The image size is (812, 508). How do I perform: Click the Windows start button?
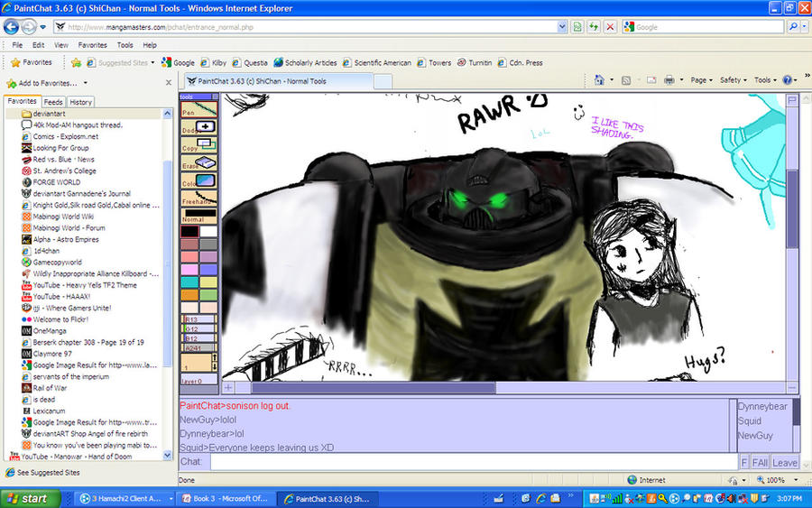click(x=30, y=499)
